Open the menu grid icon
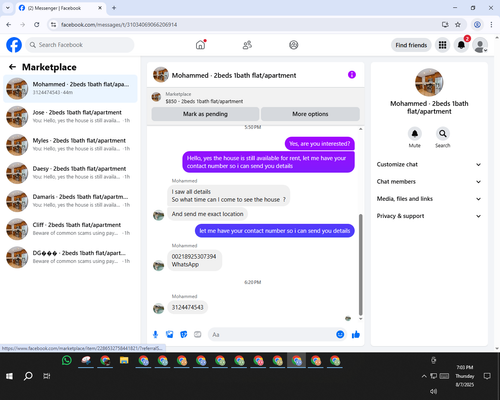Screen dimensions: 500x400 [x=442, y=45]
